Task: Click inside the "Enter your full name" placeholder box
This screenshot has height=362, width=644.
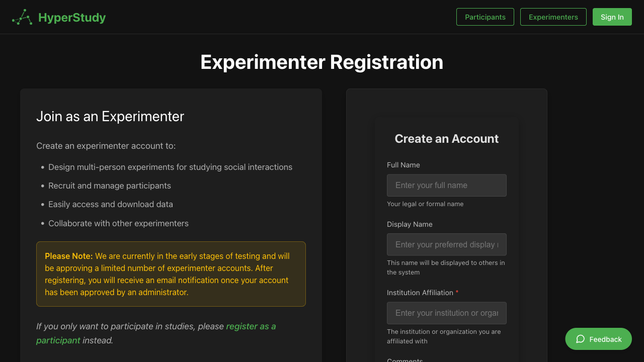Action: coord(446,185)
